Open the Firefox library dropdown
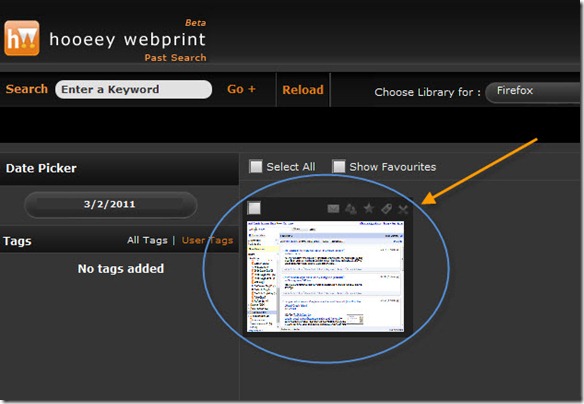The height and width of the screenshot is (404, 584). tap(533, 92)
